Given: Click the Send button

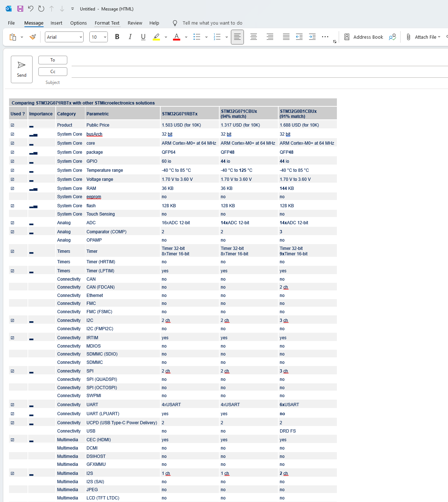Looking at the screenshot, I should click(21, 69).
